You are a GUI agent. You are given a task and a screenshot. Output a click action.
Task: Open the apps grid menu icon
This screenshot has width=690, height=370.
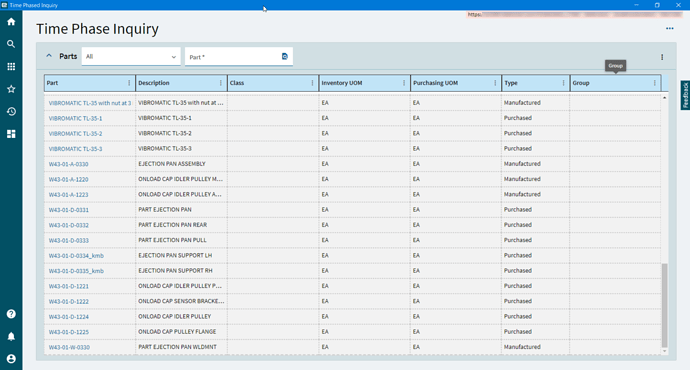click(x=11, y=66)
